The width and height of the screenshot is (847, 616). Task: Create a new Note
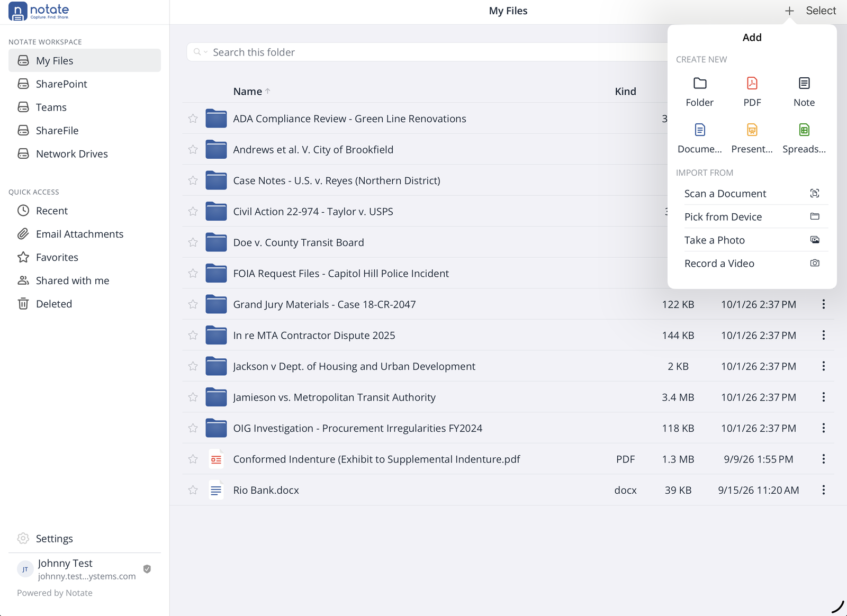click(x=804, y=92)
